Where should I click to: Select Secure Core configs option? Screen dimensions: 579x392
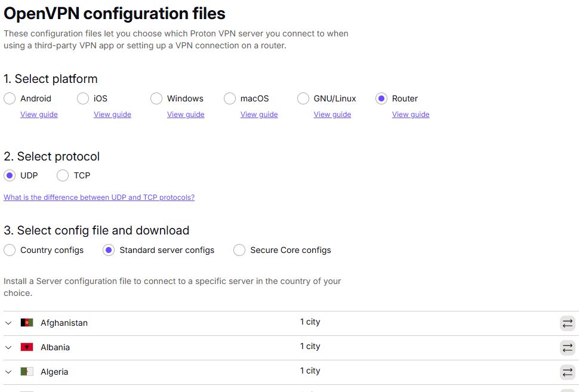pyautogui.click(x=239, y=250)
